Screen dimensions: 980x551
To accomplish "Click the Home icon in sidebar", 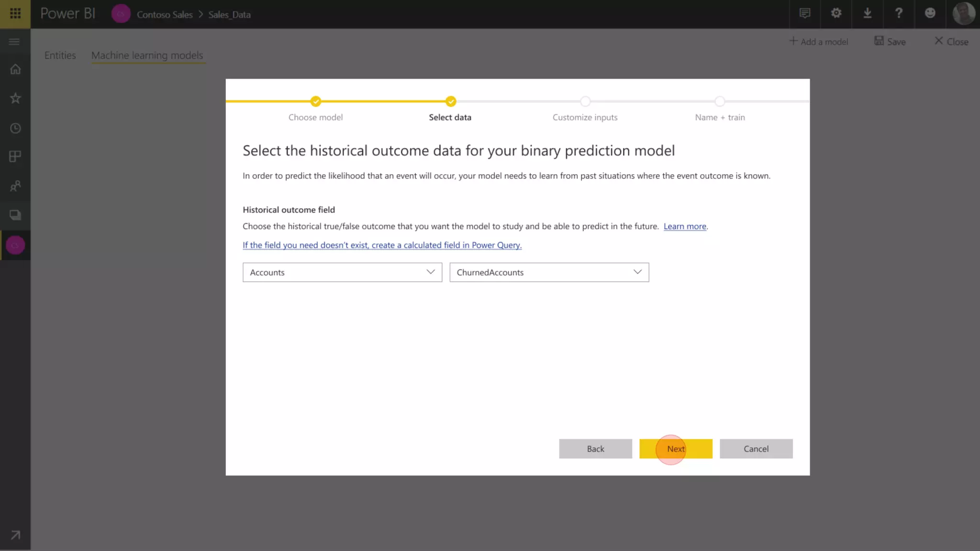I will coord(15,69).
